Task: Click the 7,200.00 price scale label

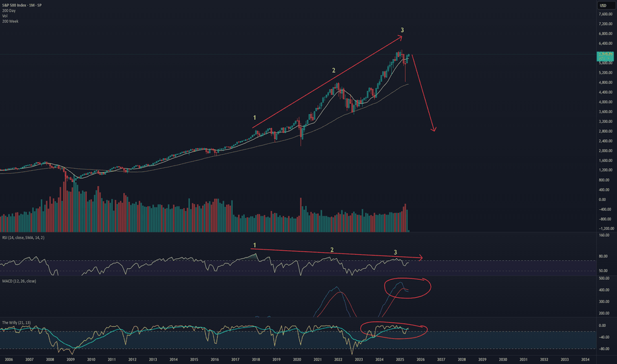Action: (x=606, y=24)
